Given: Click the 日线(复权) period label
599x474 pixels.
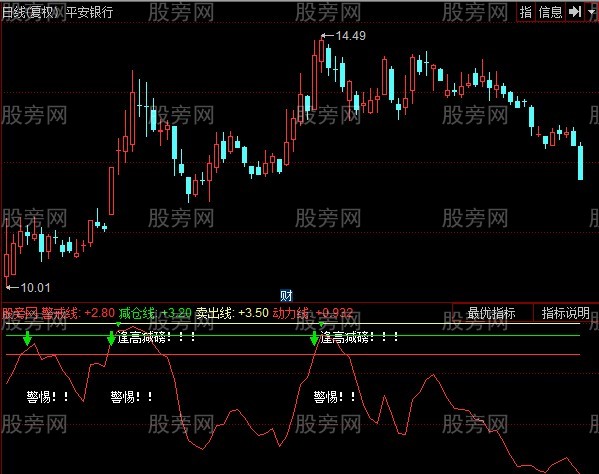Looking at the screenshot, I should 31,12.
